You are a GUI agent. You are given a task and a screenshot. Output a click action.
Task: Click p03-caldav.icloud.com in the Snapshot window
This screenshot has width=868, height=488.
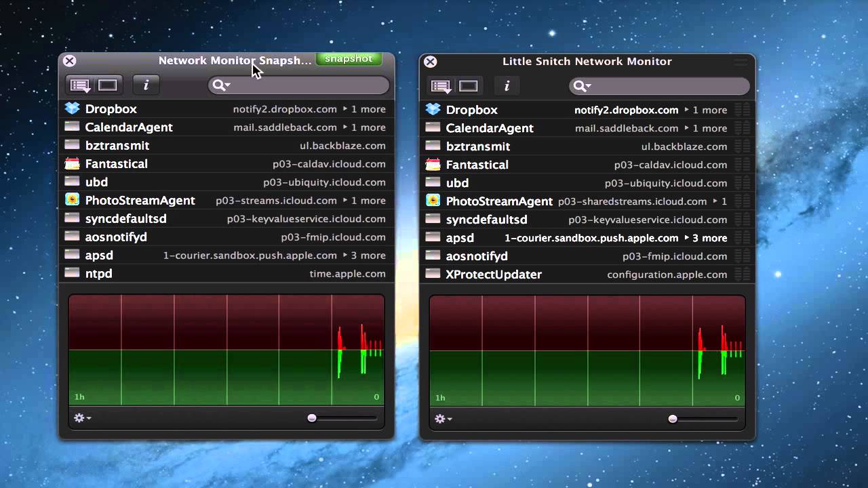click(x=329, y=164)
